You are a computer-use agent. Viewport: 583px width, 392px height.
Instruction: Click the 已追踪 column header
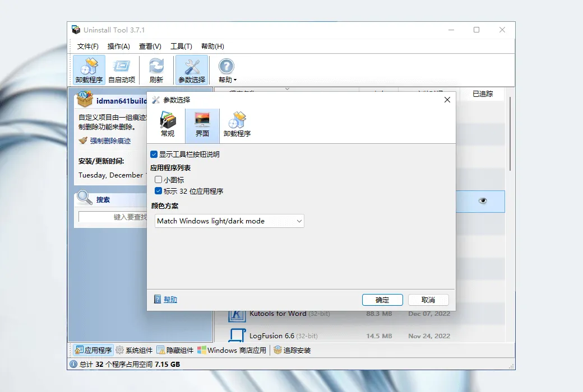coord(483,94)
